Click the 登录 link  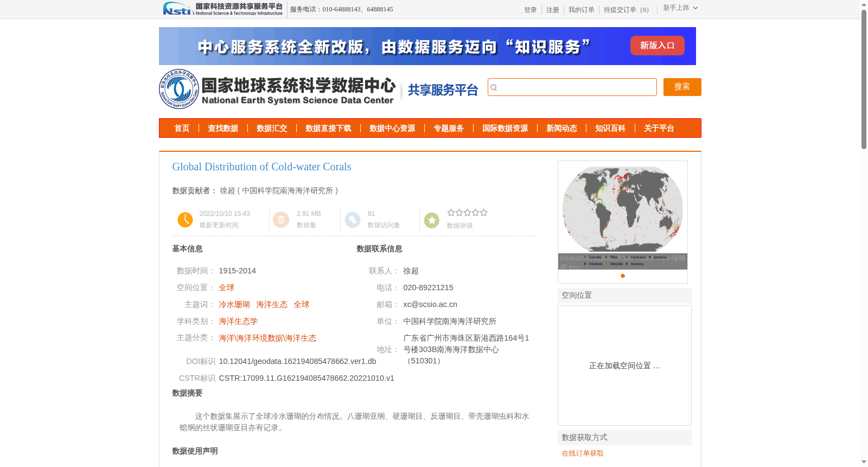click(530, 10)
